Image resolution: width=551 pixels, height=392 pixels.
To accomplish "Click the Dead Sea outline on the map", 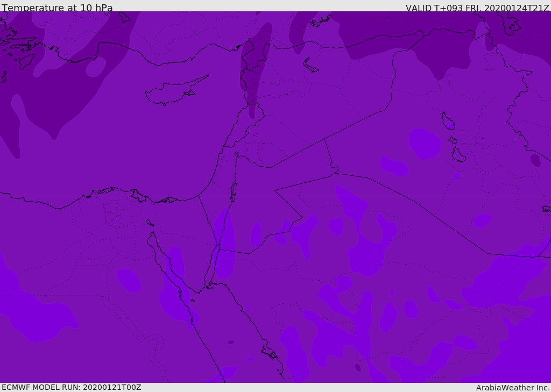I will coord(234,190).
